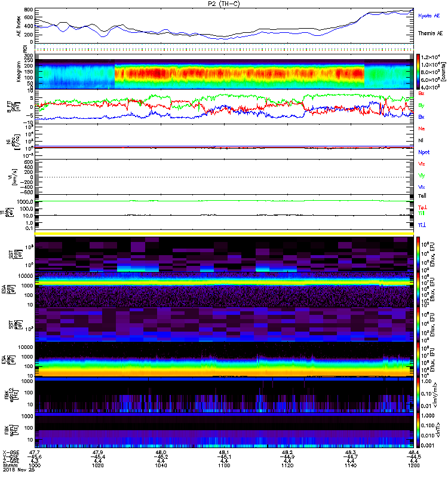Screen dimensions: 448x478
Task: Click the ROI row label
Action: pyautogui.click(x=25, y=48)
